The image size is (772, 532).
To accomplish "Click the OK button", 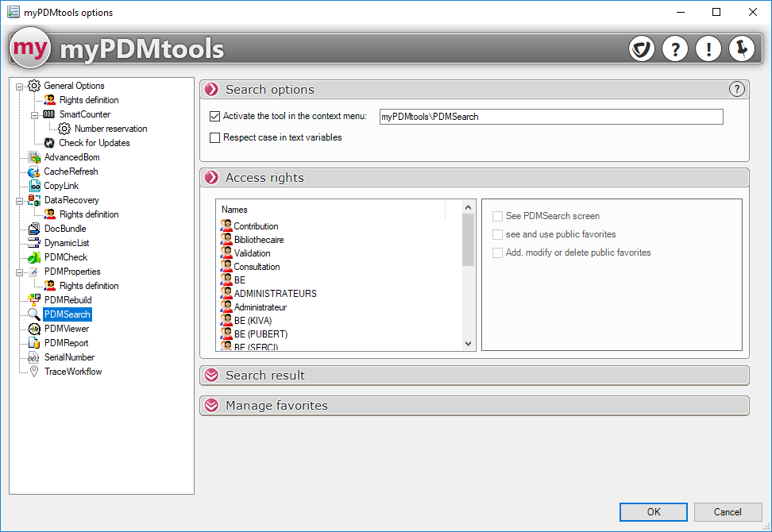I will click(653, 512).
